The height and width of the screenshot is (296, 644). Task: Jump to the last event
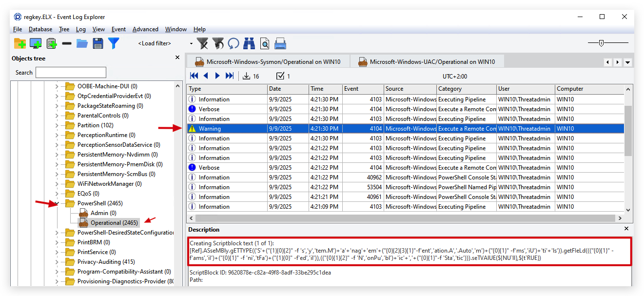click(x=230, y=76)
